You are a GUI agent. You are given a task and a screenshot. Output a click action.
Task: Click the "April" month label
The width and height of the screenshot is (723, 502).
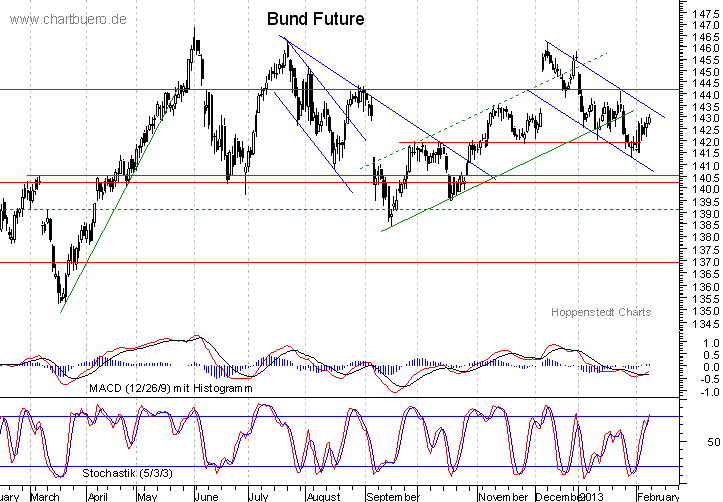click(x=98, y=497)
